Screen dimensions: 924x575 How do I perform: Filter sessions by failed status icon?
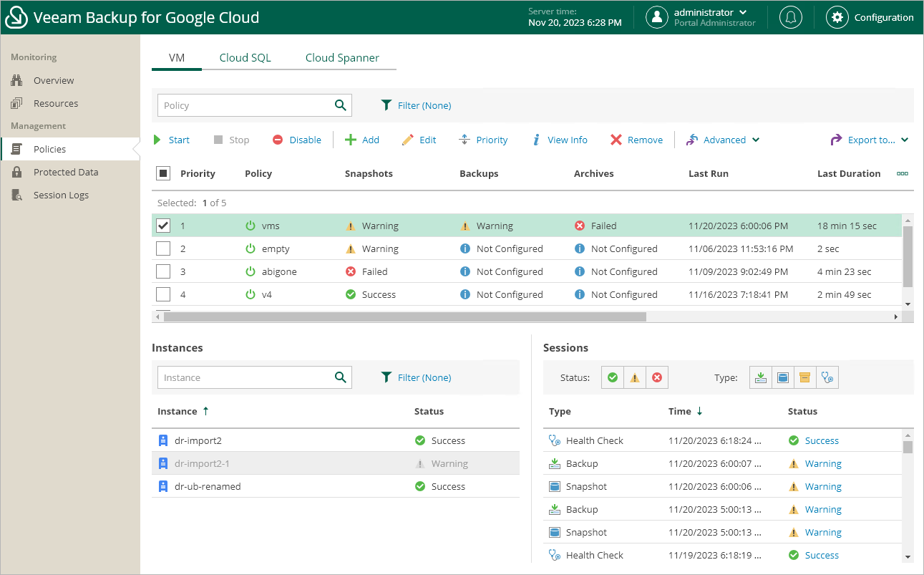tap(657, 378)
